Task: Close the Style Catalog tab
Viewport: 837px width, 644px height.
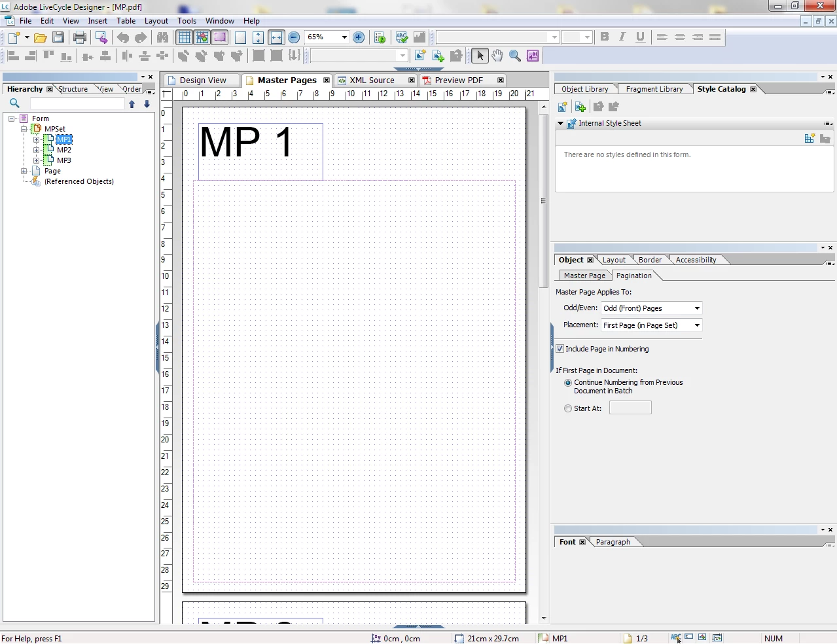Action: pos(753,89)
